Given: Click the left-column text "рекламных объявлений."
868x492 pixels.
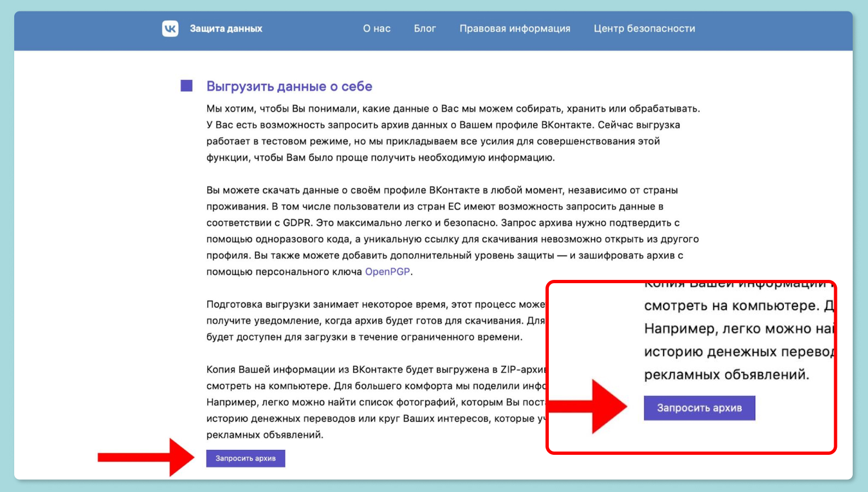Looking at the screenshot, I should point(265,435).
